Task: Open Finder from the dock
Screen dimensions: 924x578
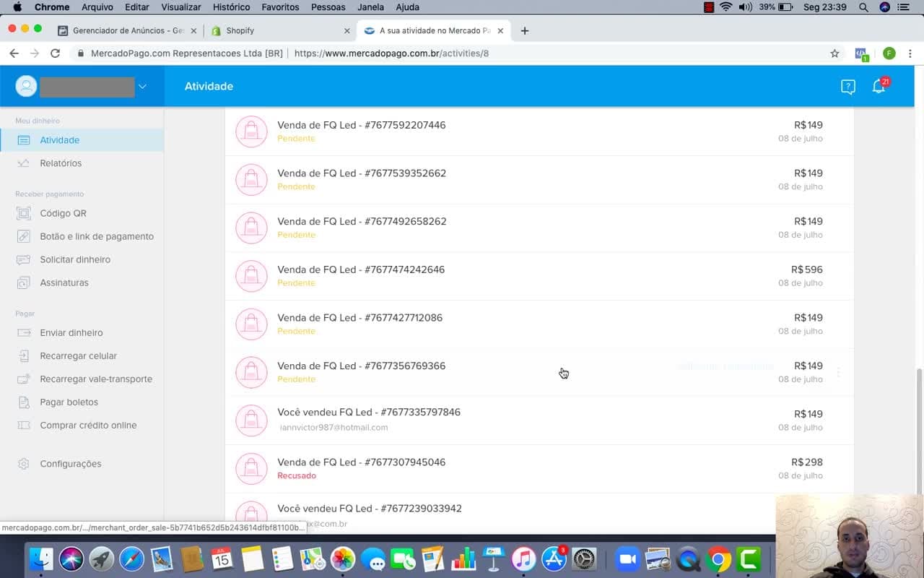Action: pyautogui.click(x=41, y=559)
